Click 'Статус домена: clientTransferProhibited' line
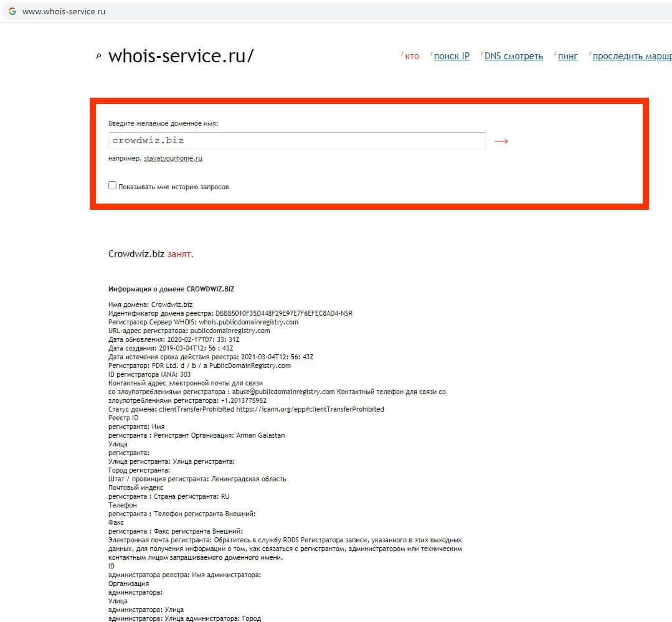 246,409
